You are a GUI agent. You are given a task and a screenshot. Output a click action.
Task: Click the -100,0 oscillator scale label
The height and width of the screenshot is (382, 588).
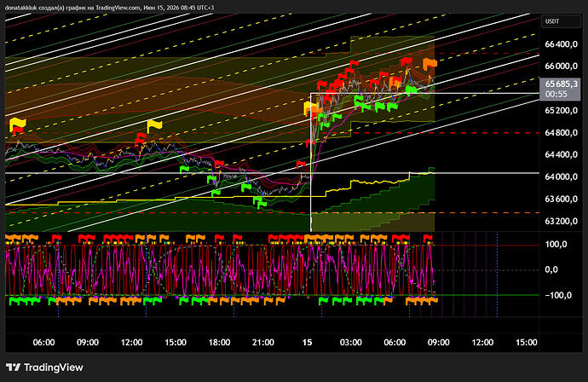(558, 295)
